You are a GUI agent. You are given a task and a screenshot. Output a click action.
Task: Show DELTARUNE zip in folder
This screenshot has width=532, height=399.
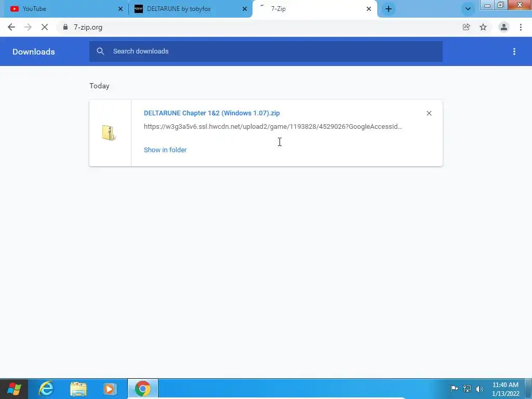pyautogui.click(x=165, y=150)
